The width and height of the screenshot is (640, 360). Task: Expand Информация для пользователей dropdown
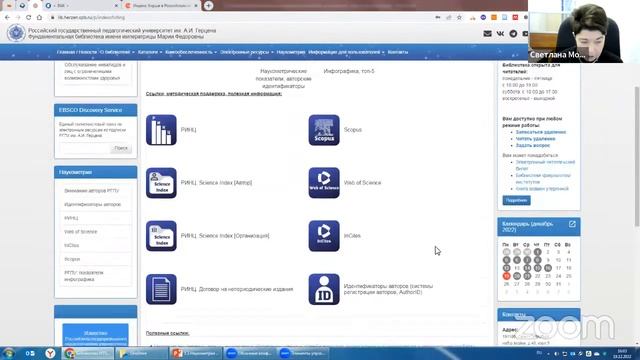point(346,52)
